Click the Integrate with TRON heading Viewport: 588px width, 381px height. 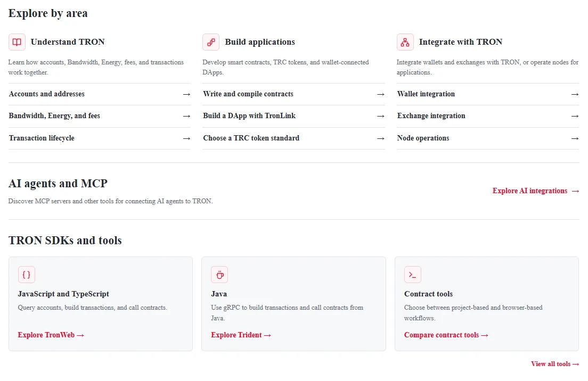(461, 42)
